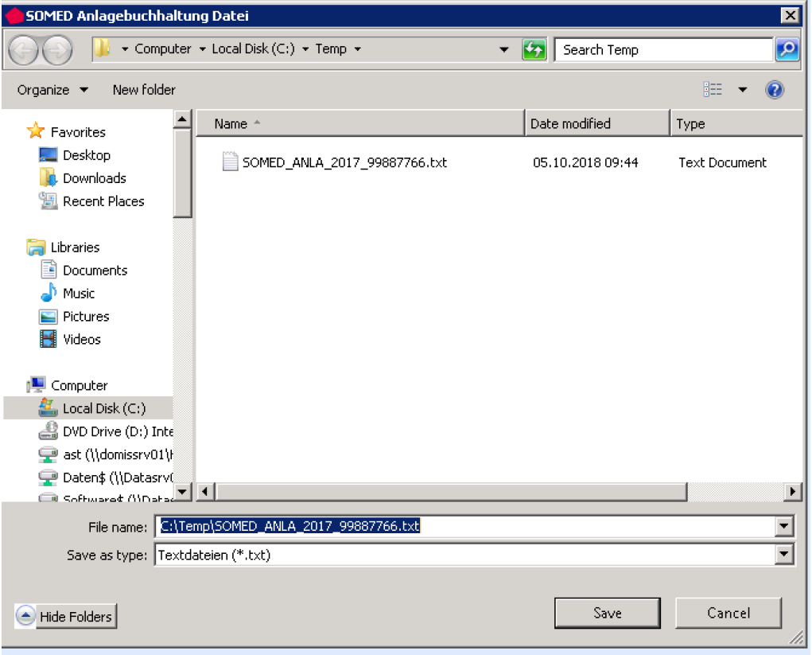This screenshot has height=655, width=812.
Task: Open dropdown arrow after Temp in path
Action: pyautogui.click(x=357, y=49)
